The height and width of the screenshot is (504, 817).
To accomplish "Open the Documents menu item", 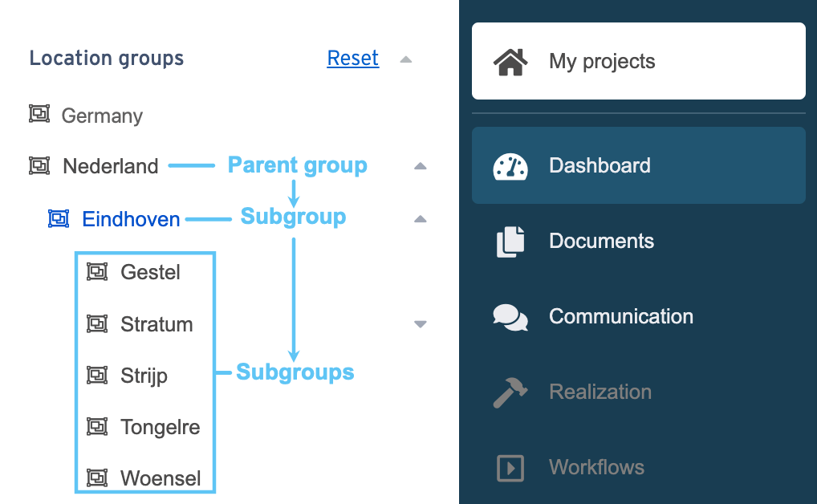I will (601, 242).
